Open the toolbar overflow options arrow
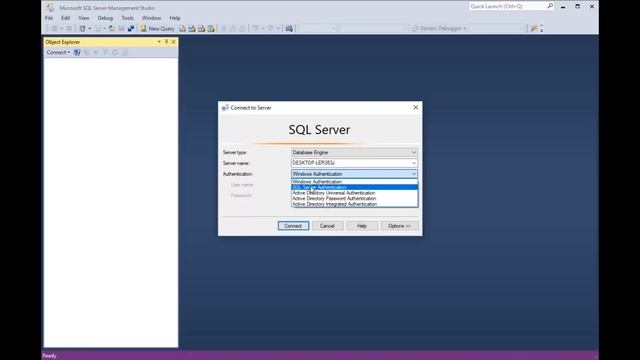The image size is (640, 360). [542, 29]
